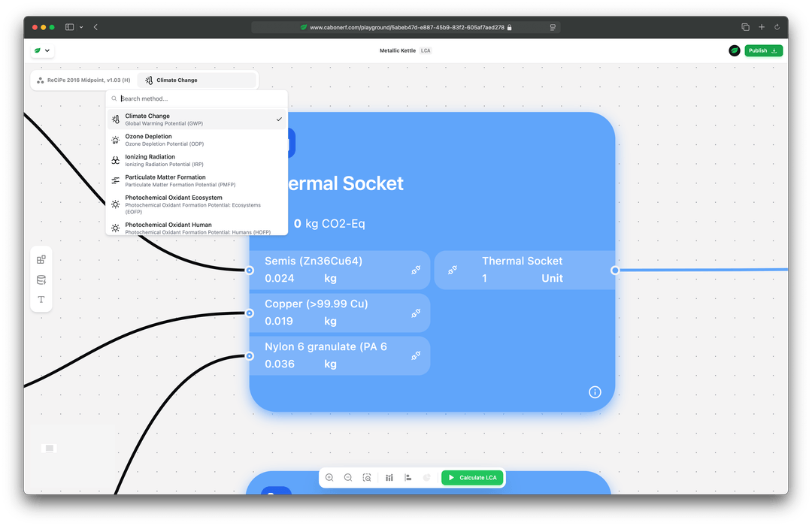Reload the page in Safari
This screenshot has width=812, height=526.
pos(777,27)
